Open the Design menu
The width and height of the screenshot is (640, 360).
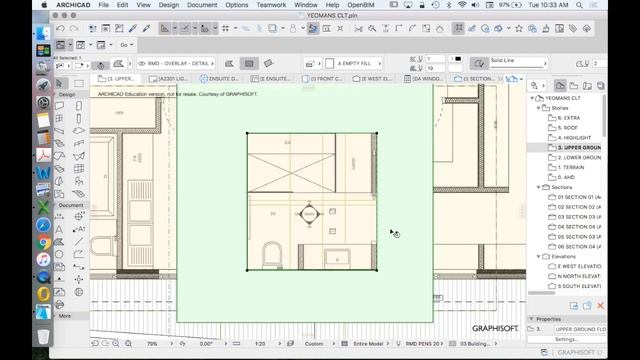pos(169,5)
